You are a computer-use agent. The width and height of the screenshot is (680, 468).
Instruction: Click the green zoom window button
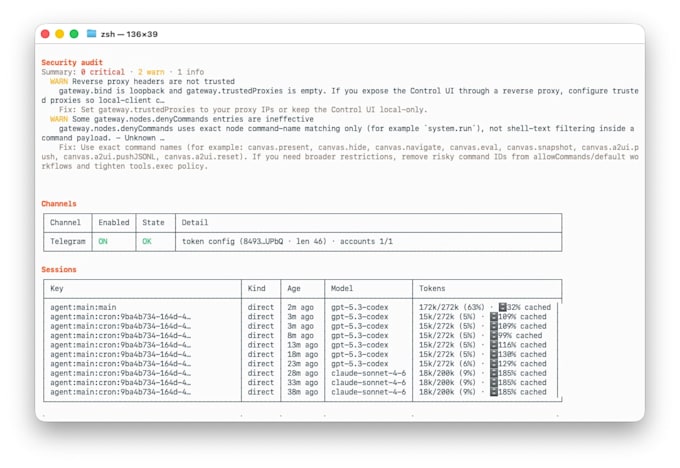(x=74, y=34)
